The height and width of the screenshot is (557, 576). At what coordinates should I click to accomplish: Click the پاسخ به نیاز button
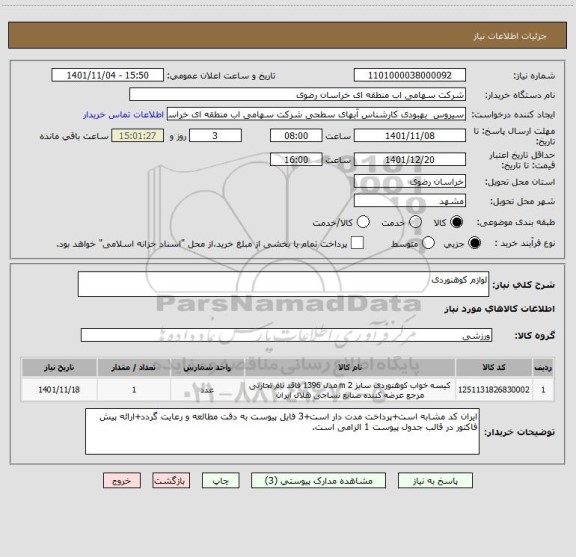(435, 481)
